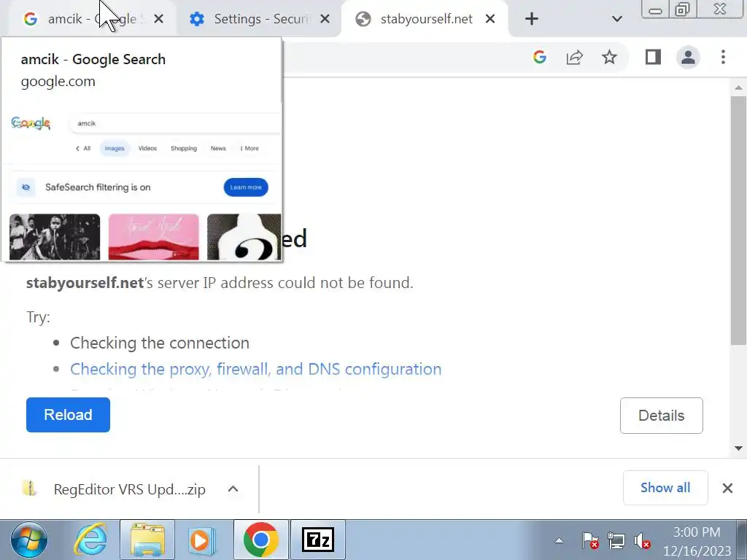This screenshot has width=747, height=560.
Task: Open Windows Explorer folder in taskbar
Action: click(147, 540)
